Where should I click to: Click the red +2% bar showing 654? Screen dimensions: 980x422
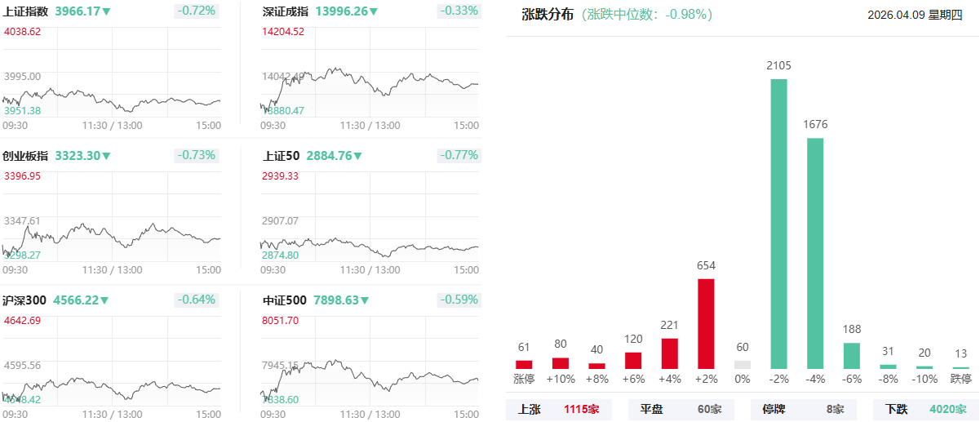coord(706,323)
